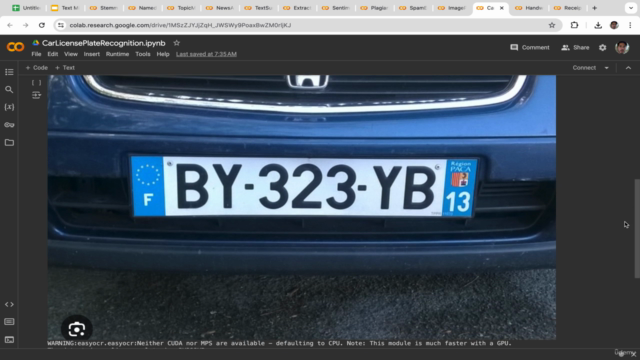Open the terminal icon in sidebar
The width and height of the screenshot is (640, 360).
pyautogui.click(x=9, y=340)
